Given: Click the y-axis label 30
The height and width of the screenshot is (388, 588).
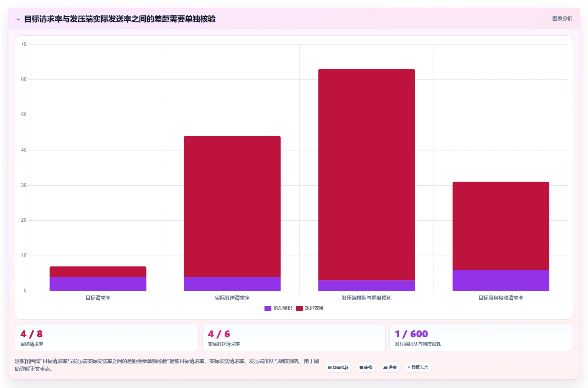Looking at the screenshot, I should tap(24, 185).
